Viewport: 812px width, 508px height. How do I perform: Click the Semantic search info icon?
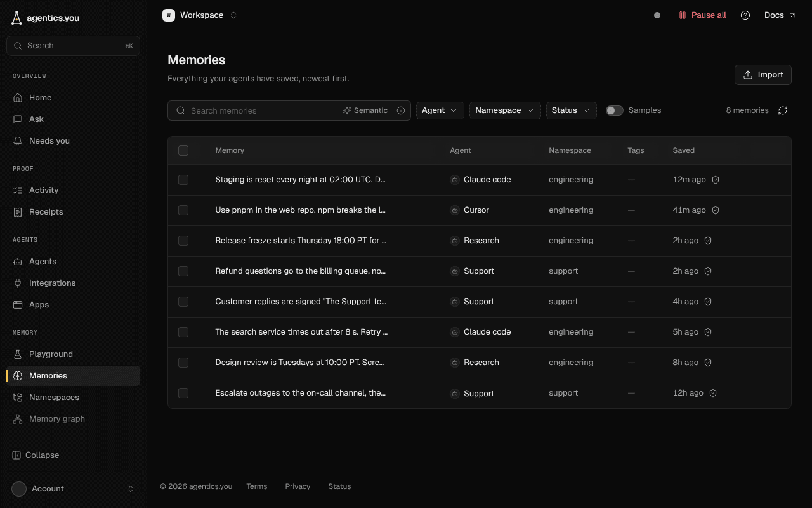pos(401,110)
